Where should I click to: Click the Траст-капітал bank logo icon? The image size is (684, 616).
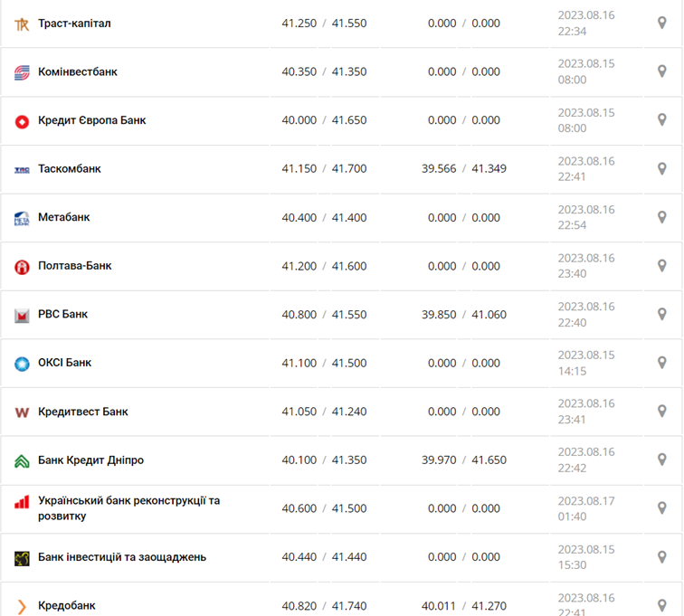(22, 24)
